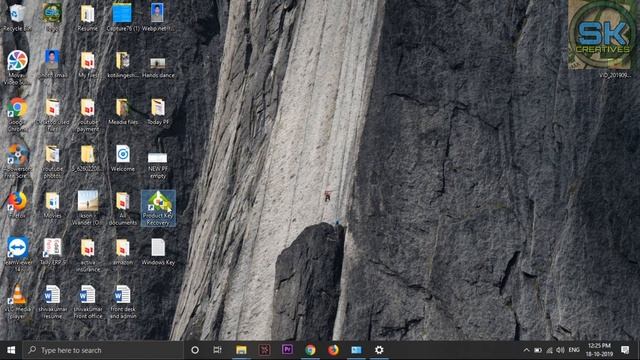Launch TeamViewer 14 desktop shortcut
Viewport: 640px width, 360px height.
tap(17, 254)
